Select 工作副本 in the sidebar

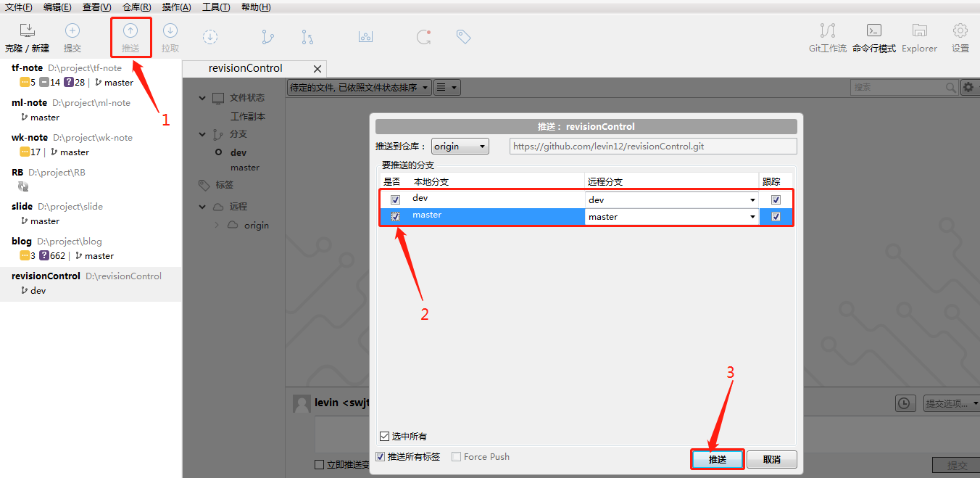248,116
